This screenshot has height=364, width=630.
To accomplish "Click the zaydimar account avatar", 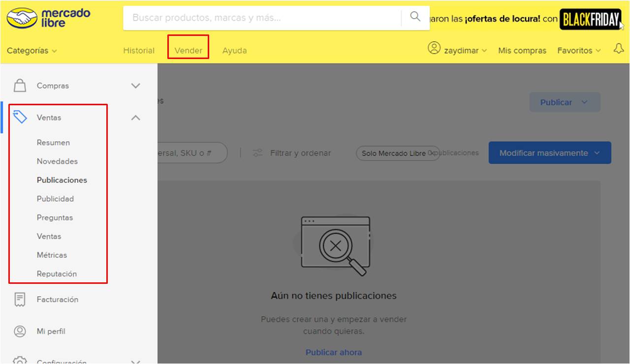I will [434, 49].
